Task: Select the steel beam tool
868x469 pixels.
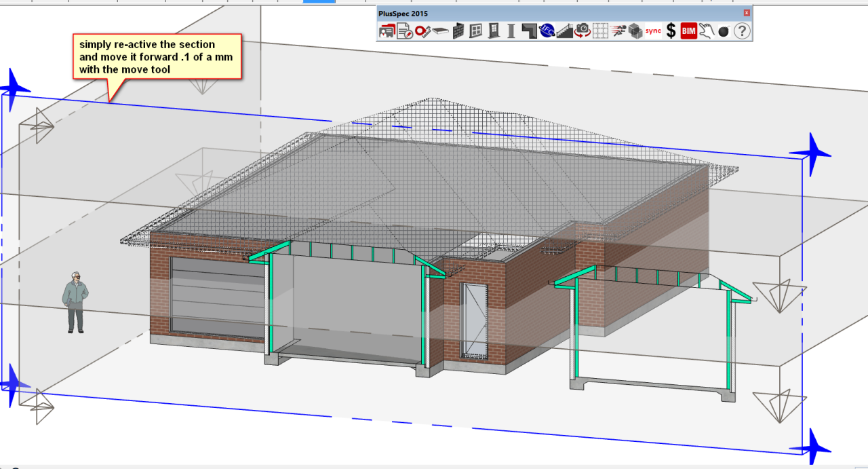Action: (511, 31)
